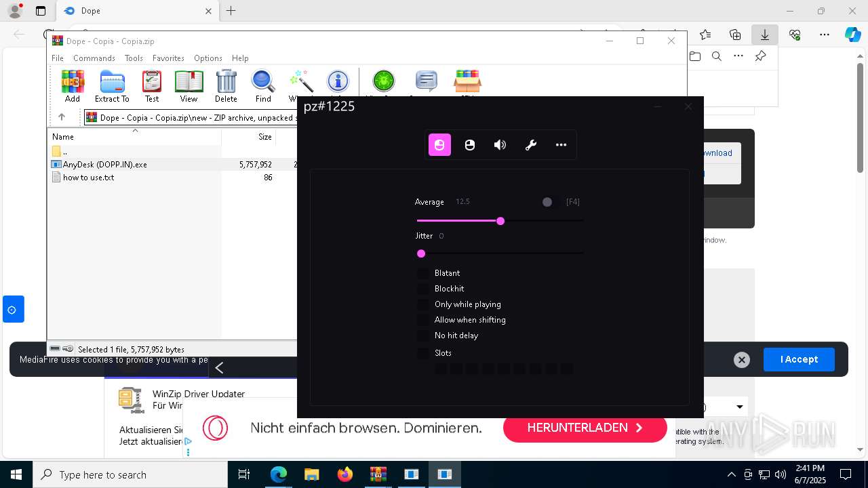Open the WinRAR Help menu
Screen dimensions: 868x488
click(240, 58)
